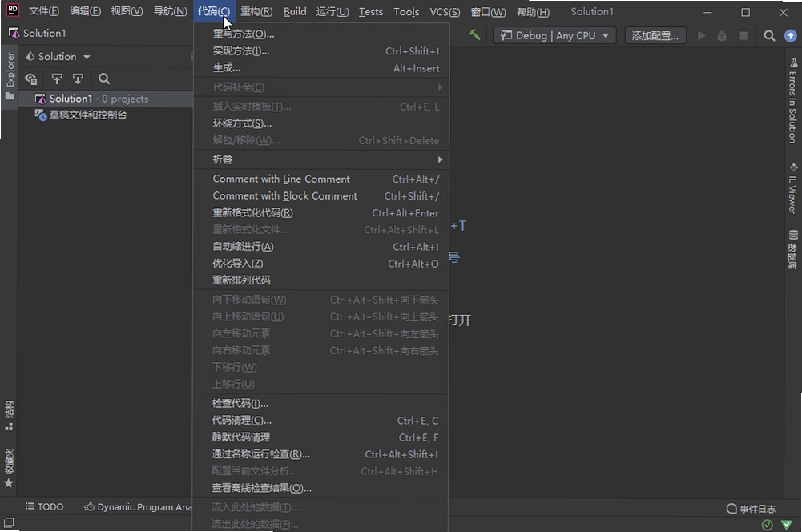This screenshot has height=532, width=802.
Task: Open Debug | Any CPU configuration dropdown
Action: (x=554, y=35)
